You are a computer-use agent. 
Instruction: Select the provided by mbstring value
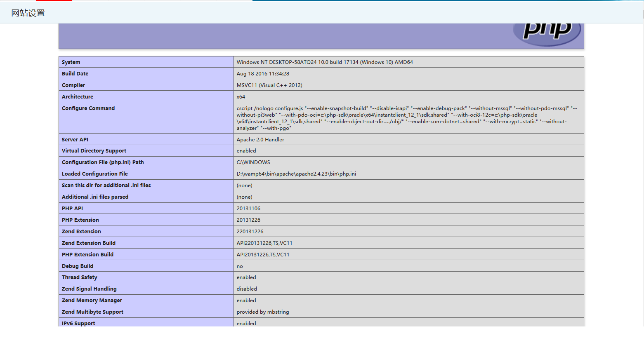[x=263, y=312]
